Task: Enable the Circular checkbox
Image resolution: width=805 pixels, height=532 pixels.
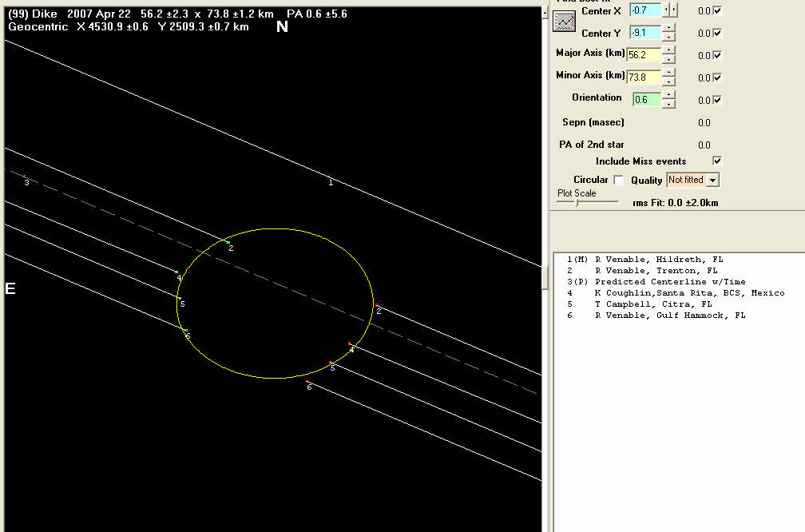Action: tap(619, 180)
